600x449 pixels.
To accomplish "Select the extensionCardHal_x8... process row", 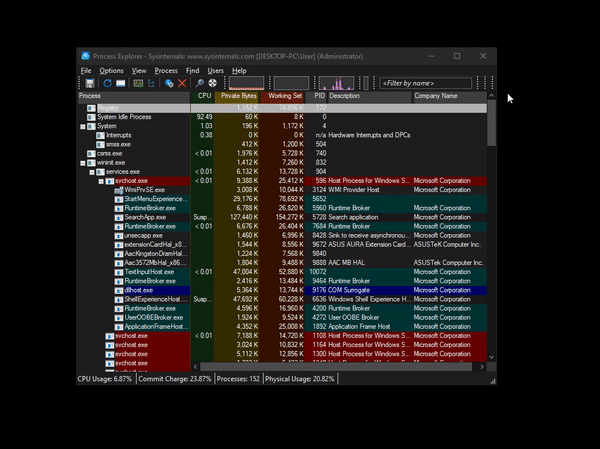I will pos(282,245).
